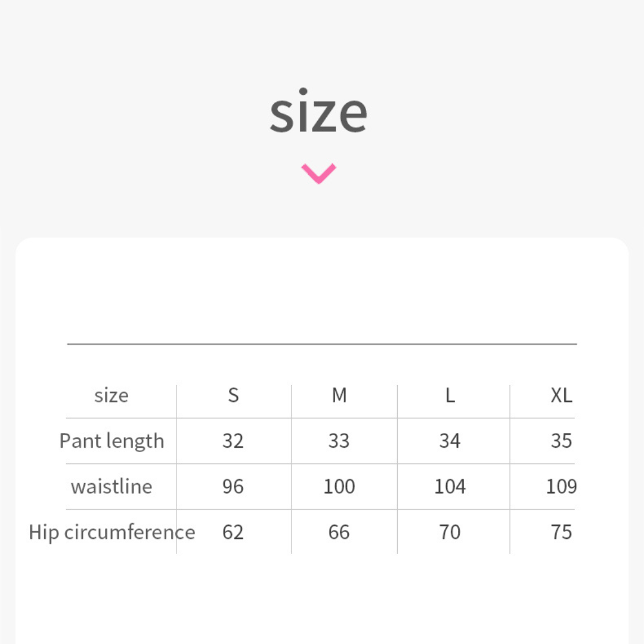Click the hip circumference value 62

(233, 532)
